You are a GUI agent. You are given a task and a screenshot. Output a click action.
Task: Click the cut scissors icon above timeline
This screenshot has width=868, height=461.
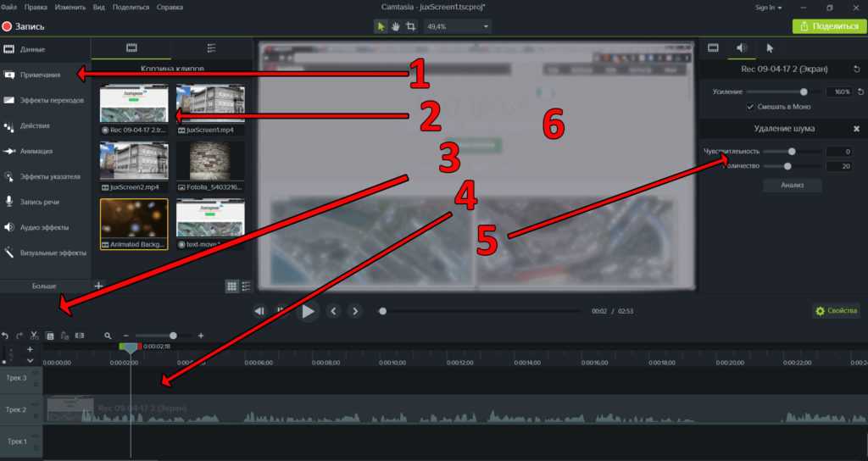click(x=35, y=336)
